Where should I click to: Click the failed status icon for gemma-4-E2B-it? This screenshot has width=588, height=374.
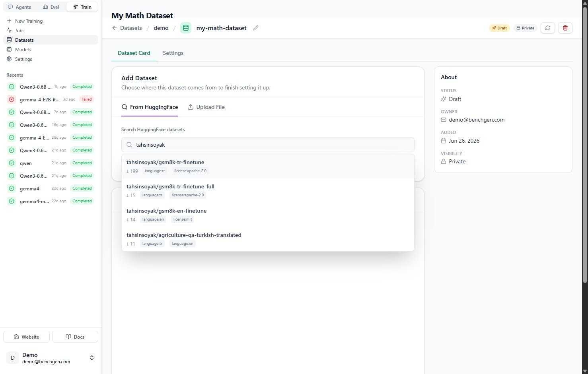tap(12, 99)
